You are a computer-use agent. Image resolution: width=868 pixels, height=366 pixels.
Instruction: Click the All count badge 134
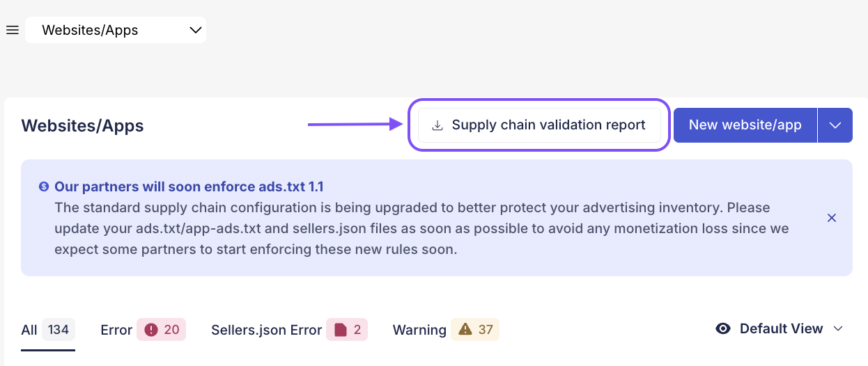click(x=59, y=330)
